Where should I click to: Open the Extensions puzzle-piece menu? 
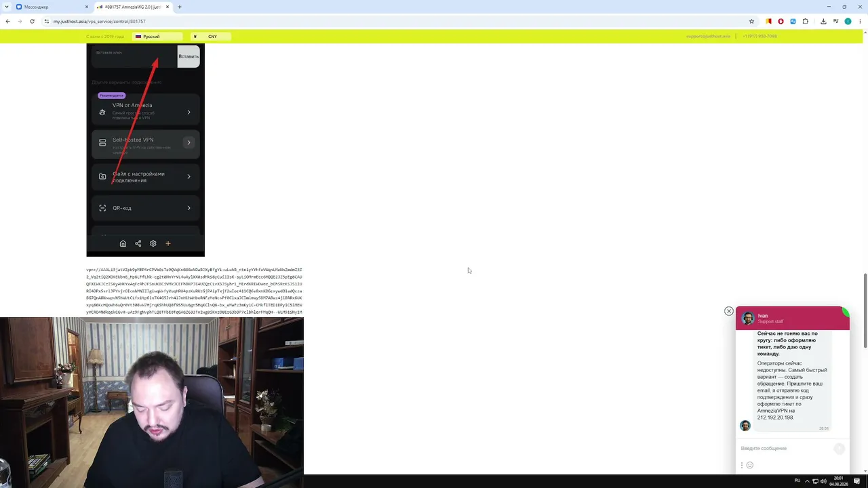pyautogui.click(x=805, y=21)
